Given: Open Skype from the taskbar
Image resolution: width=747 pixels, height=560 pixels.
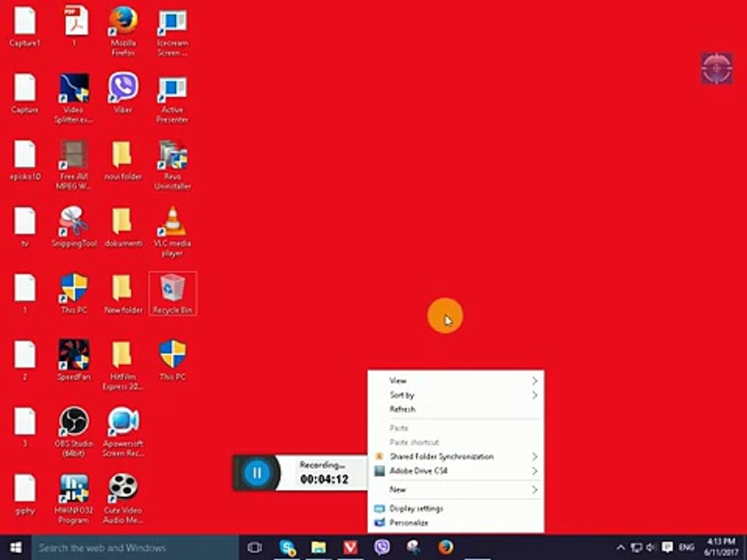Looking at the screenshot, I should pyautogui.click(x=287, y=548).
